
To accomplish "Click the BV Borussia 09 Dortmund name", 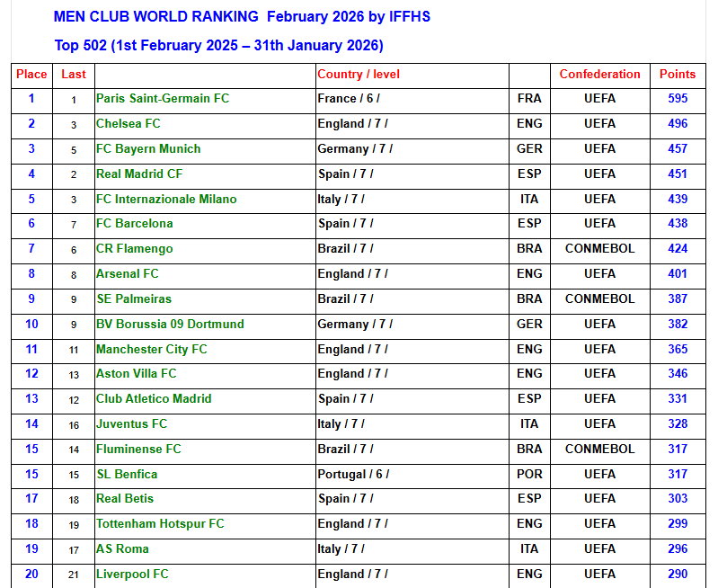I will tap(170, 324).
